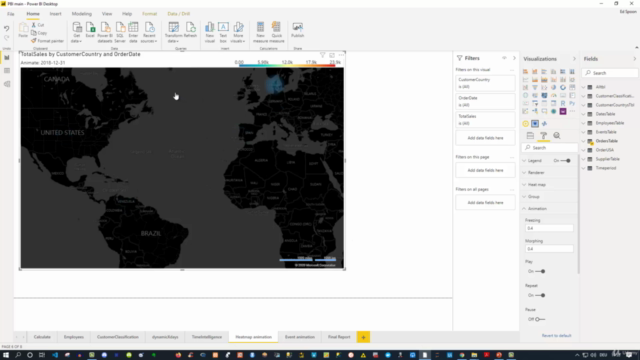Click the Fields pane Search box

pos(610,73)
